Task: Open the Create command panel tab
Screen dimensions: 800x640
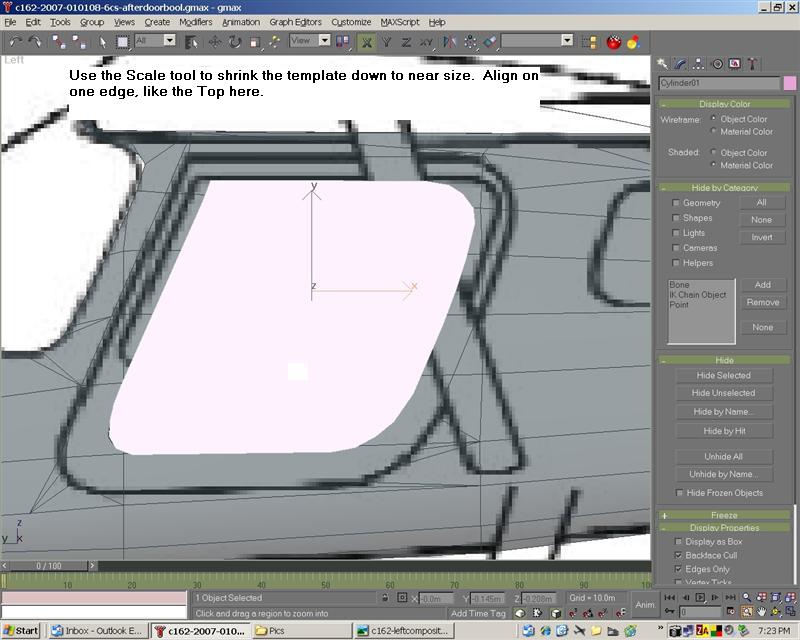Action: point(662,64)
